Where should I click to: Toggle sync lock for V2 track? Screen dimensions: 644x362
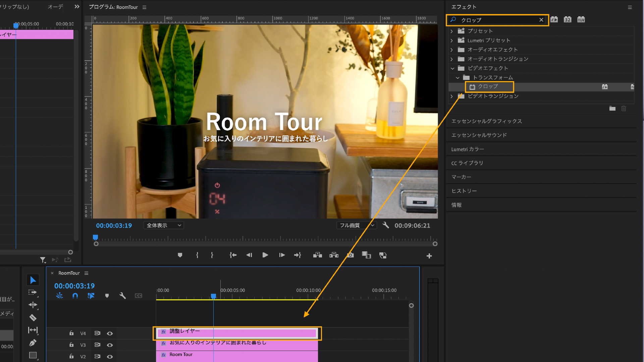click(x=97, y=356)
